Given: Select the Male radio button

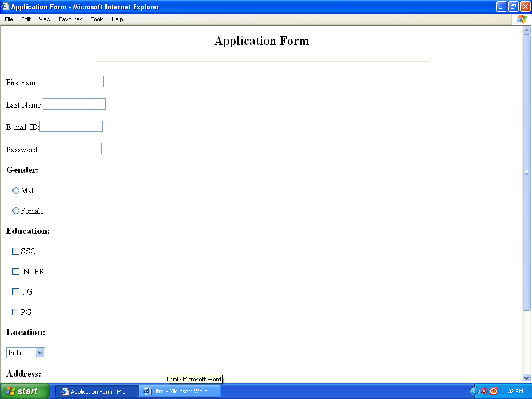Looking at the screenshot, I should coord(16,190).
